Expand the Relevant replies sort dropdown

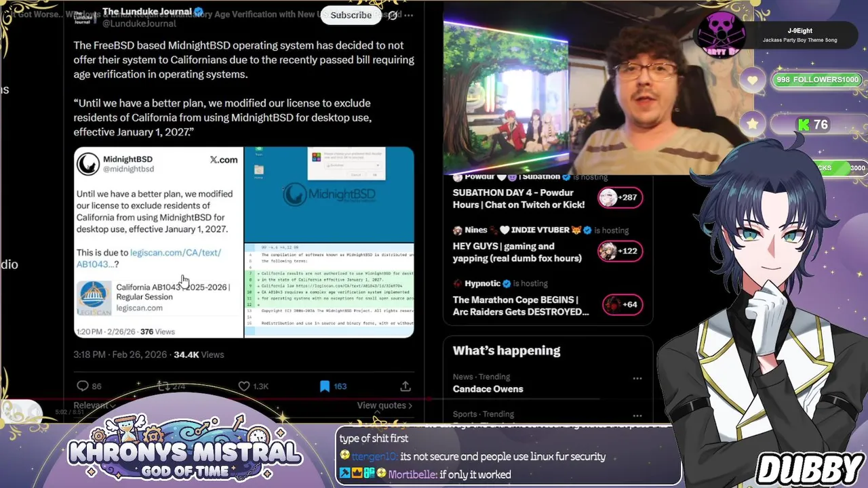[94, 405]
